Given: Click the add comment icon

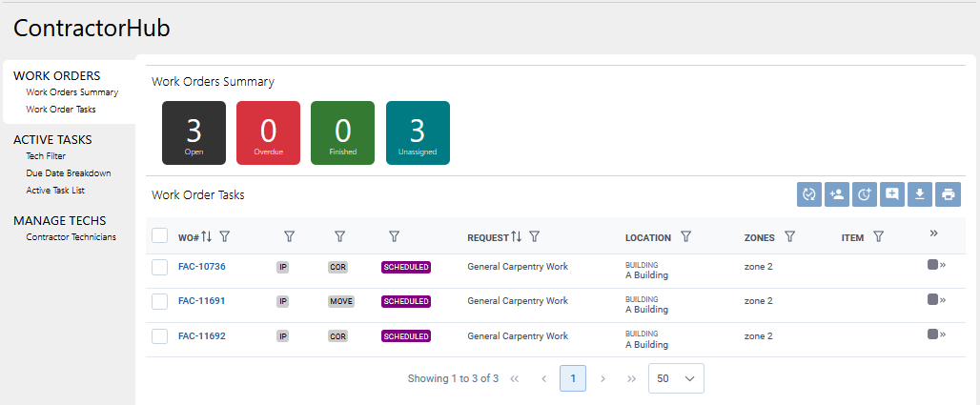Looking at the screenshot, I should coord(892,194).
